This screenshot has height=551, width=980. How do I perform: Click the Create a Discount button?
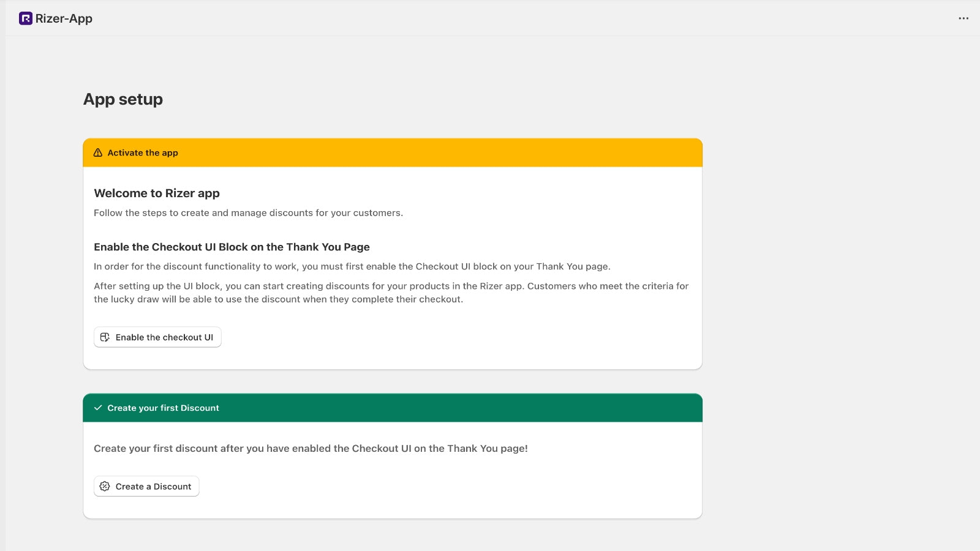[x=146, y=486]
